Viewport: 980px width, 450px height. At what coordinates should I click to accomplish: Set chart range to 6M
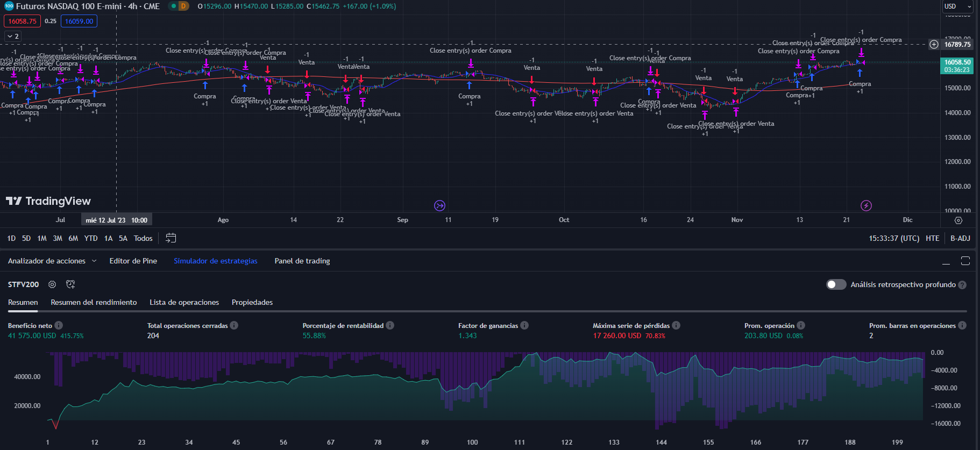tap(73, 238)
